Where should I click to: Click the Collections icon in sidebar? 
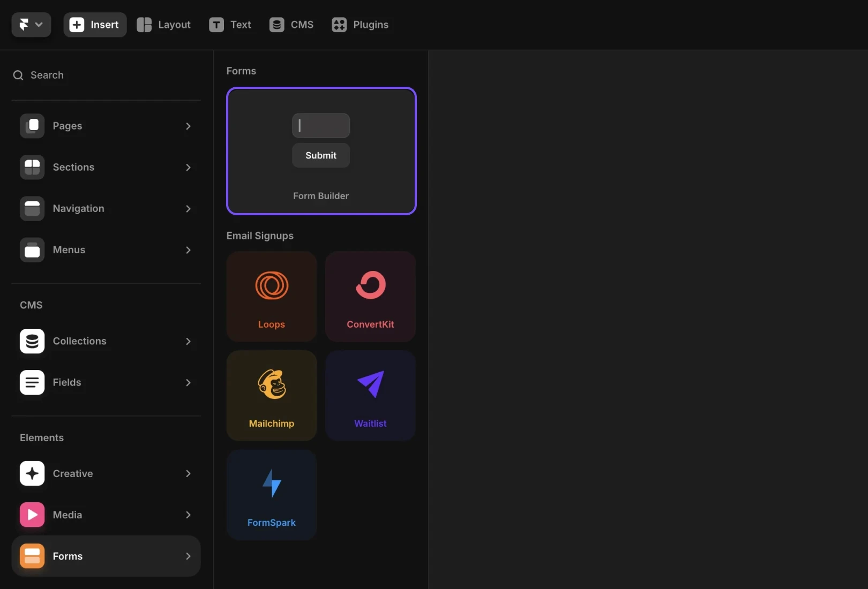(32, 341)
